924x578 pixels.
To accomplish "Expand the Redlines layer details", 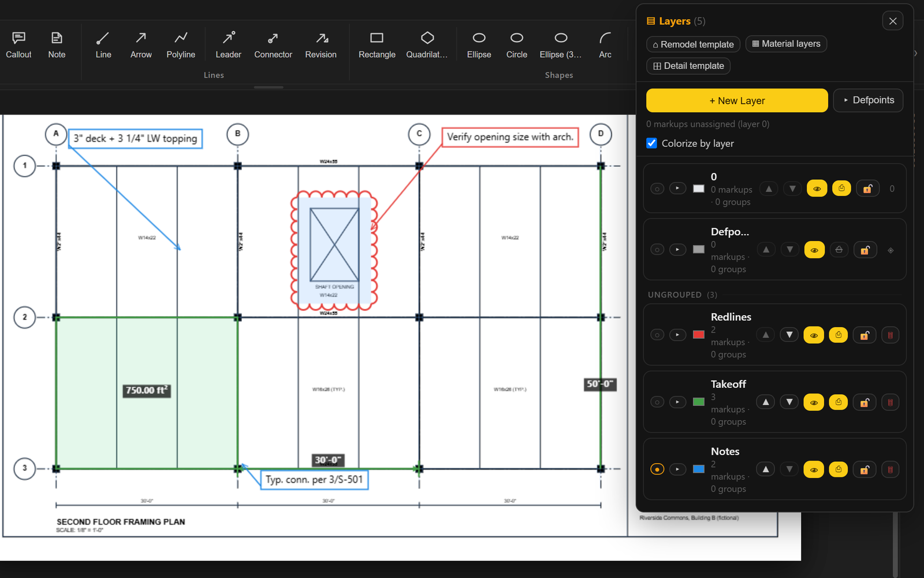I will click(677, 335).
